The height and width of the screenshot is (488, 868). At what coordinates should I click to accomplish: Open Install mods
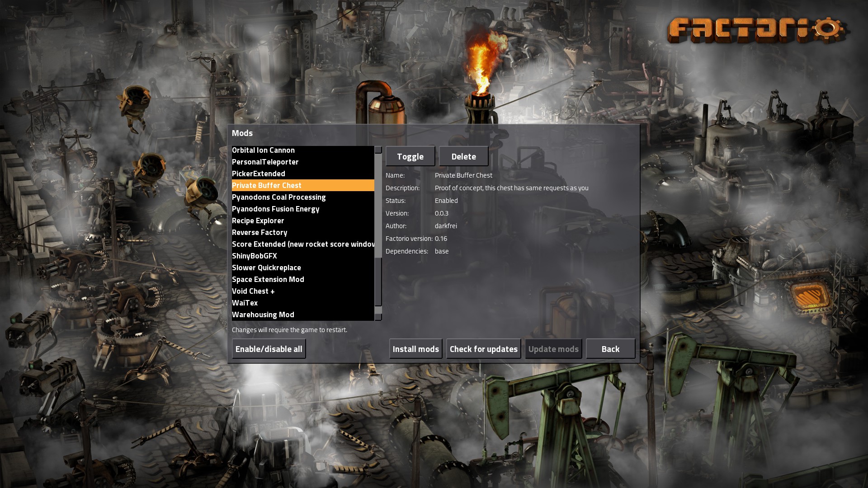click(415, 349)
